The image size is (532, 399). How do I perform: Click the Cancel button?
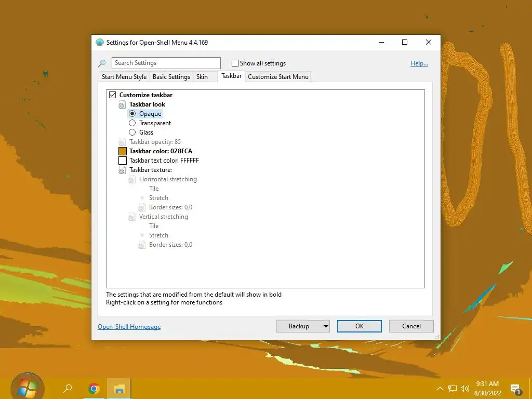[411, 326]
